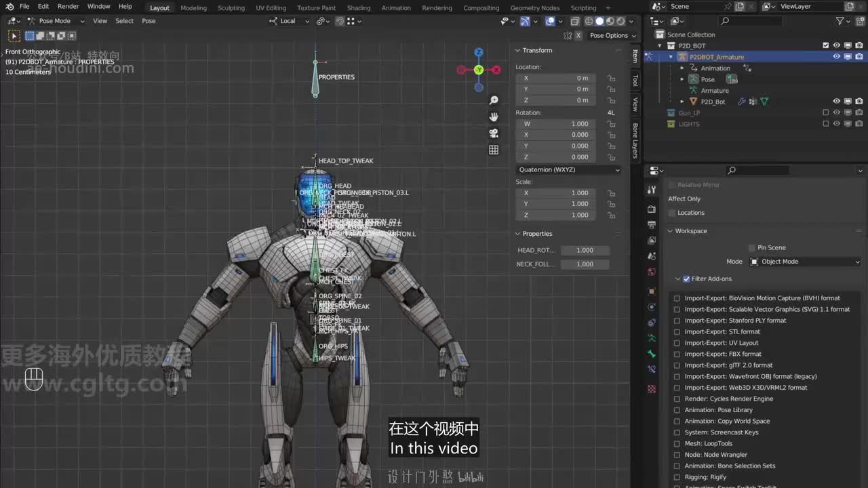This screenshot has height=488, width=868.
Task: Click the HEAD_ROT property slider
Action: click(585, 250)
